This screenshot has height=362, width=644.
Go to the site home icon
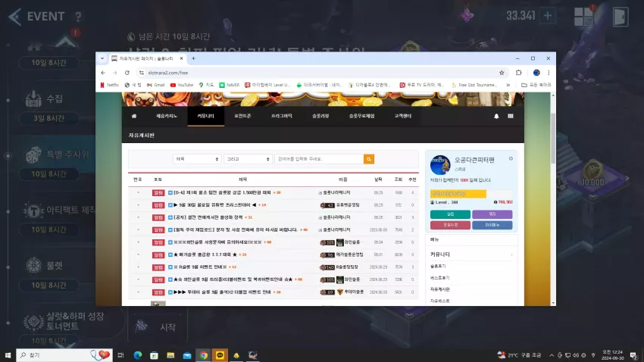134,116
